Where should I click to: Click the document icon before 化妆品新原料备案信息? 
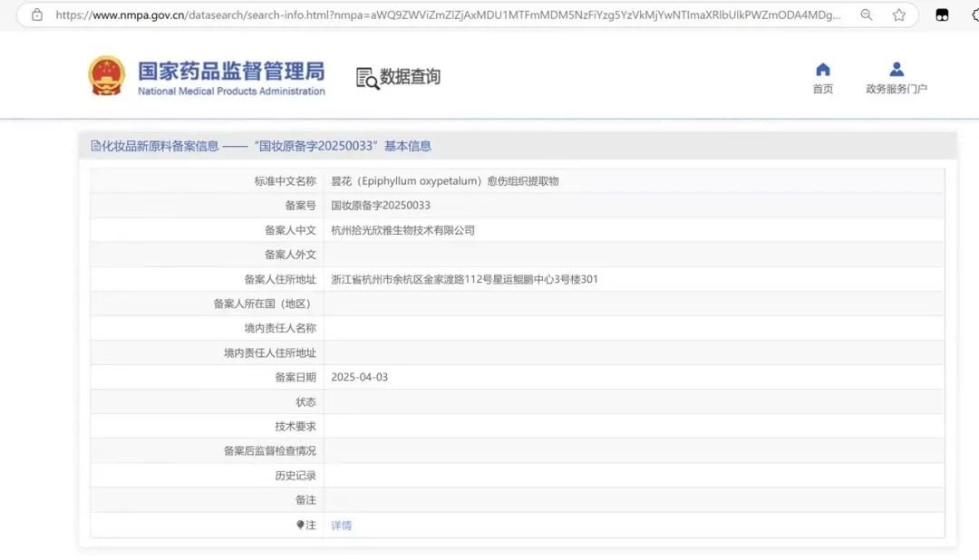pyautogui.click(x=95, y=146)
